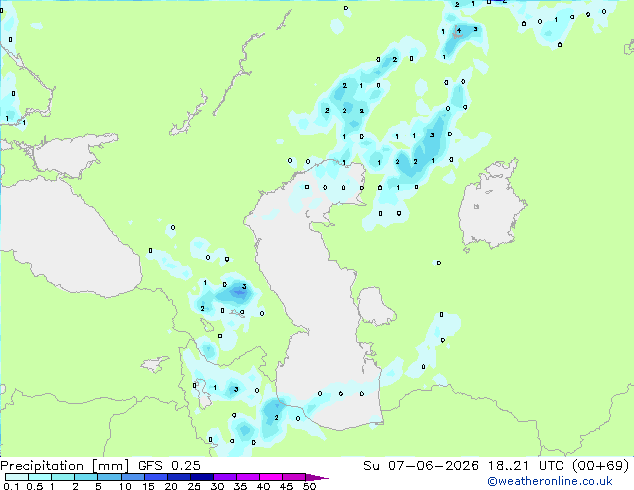Click the Aral Sea on the map
The width and height of the screenshot is (634, 490).
(x=491, y=206)
